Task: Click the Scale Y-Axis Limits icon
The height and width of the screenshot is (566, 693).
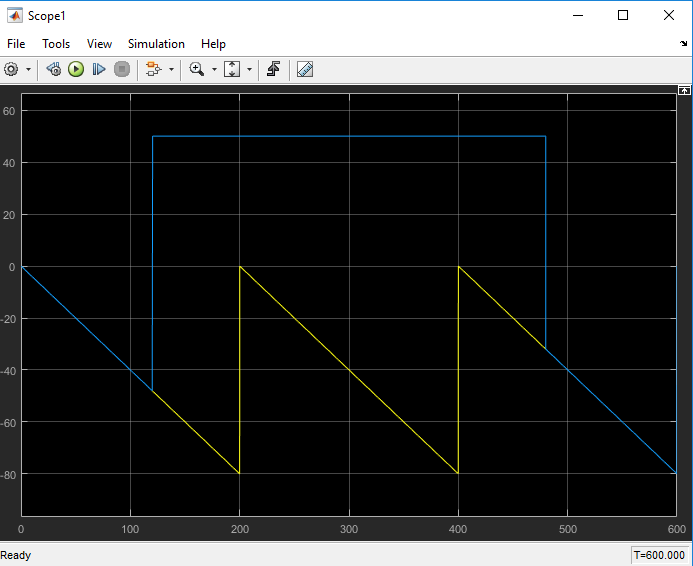Action: pos(232,69)
